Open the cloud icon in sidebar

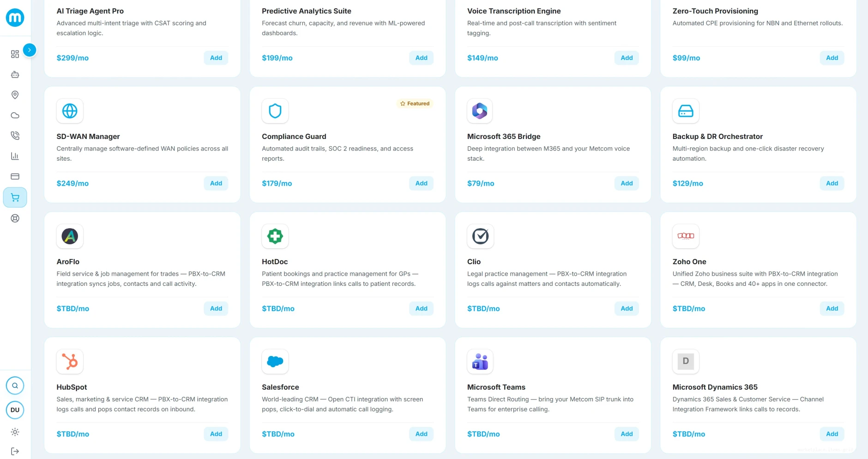tap(15, 115)
